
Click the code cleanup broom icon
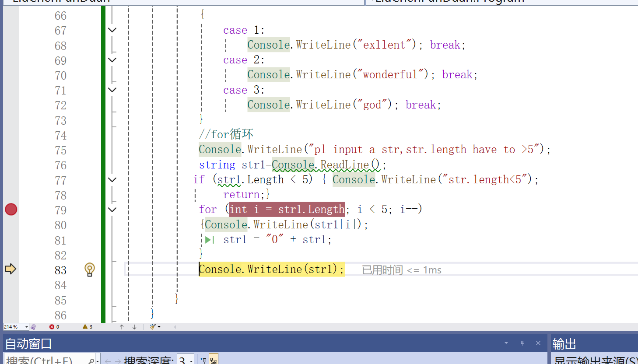(x=153, y=327)
